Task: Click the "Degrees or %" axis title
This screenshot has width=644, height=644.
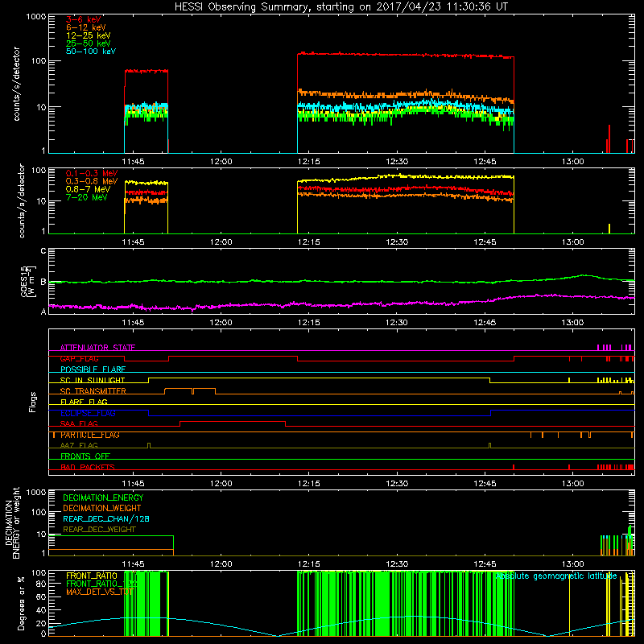Action: click(21, 603)
